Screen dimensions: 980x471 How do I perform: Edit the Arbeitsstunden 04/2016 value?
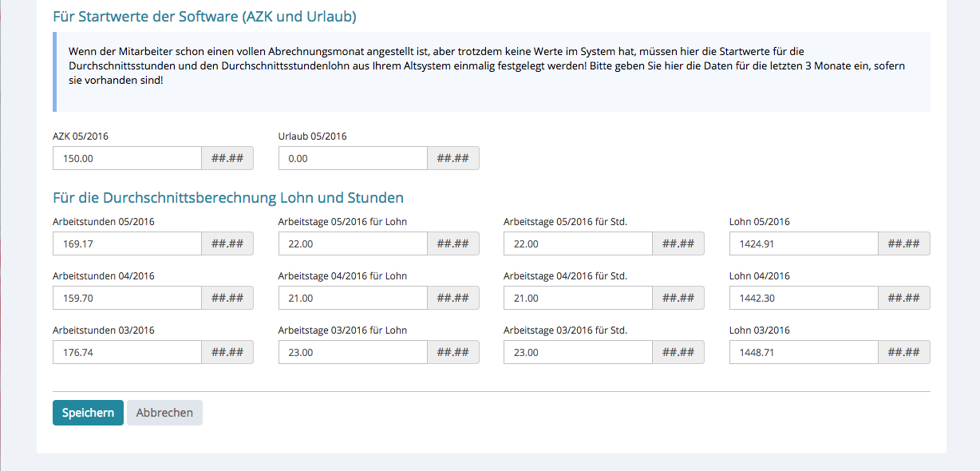[x=127, y=298]
